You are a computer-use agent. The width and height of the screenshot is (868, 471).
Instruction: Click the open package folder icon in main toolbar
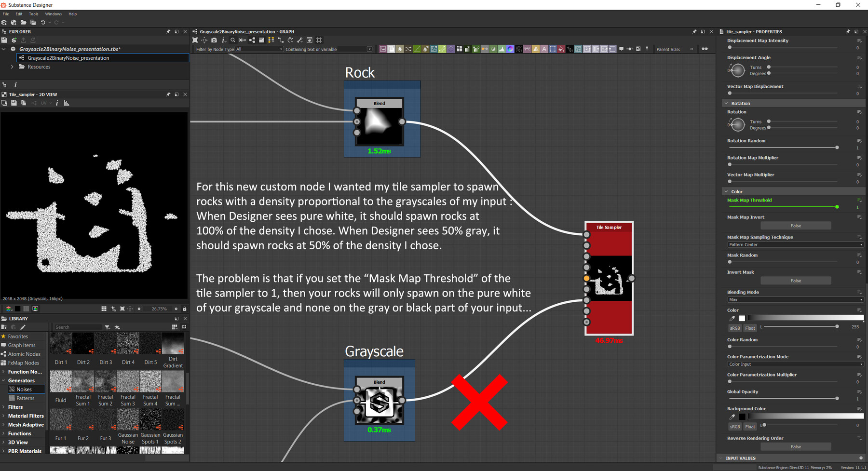pos(23,22)
